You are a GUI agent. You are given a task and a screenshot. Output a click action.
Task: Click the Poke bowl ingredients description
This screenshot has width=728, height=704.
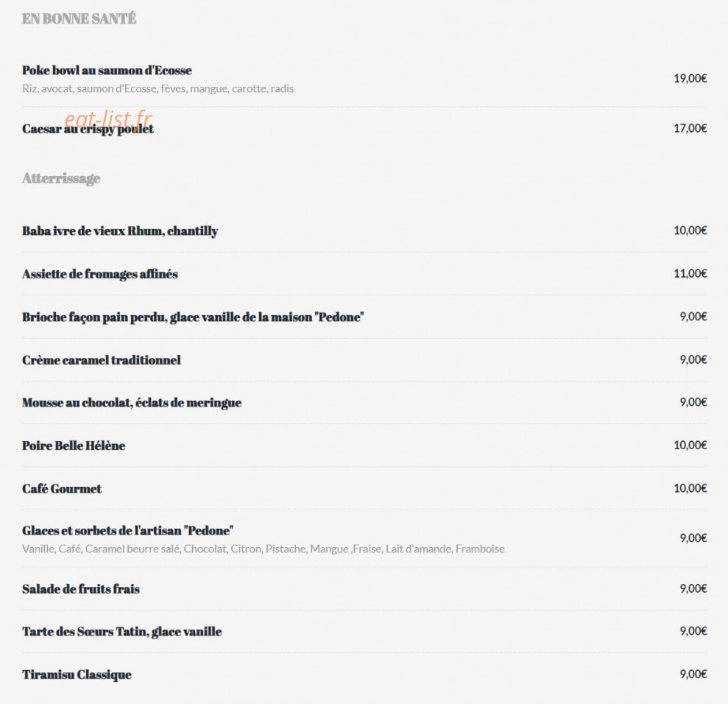(x=158, y=88)
